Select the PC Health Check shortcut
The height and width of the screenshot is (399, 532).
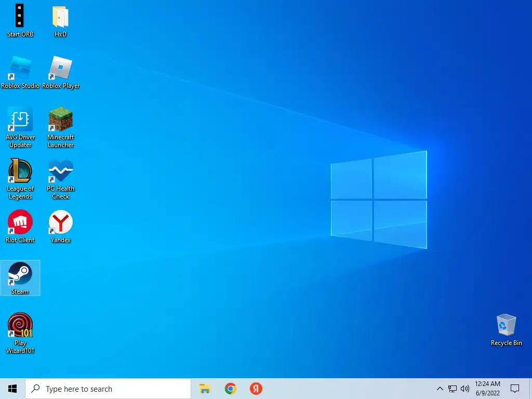(60, 179)
